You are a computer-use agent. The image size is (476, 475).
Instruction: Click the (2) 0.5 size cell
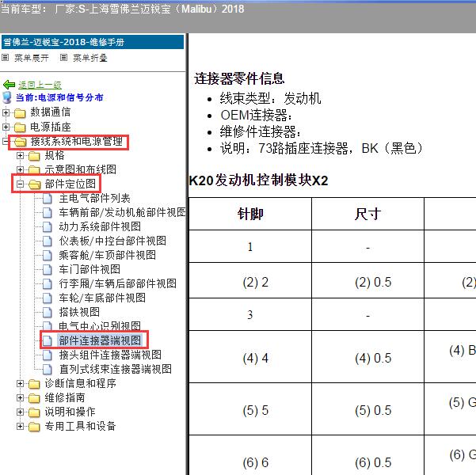[367, 280]
